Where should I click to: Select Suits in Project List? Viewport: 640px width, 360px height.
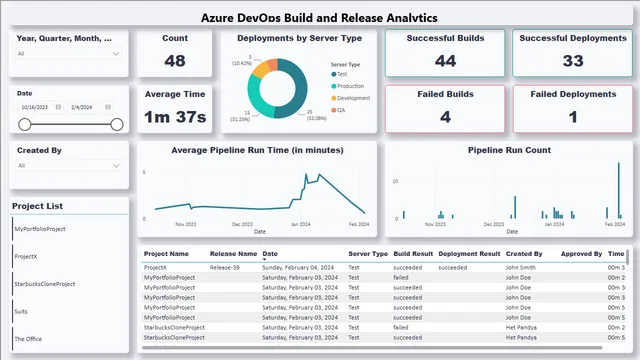tap(21, 311)
